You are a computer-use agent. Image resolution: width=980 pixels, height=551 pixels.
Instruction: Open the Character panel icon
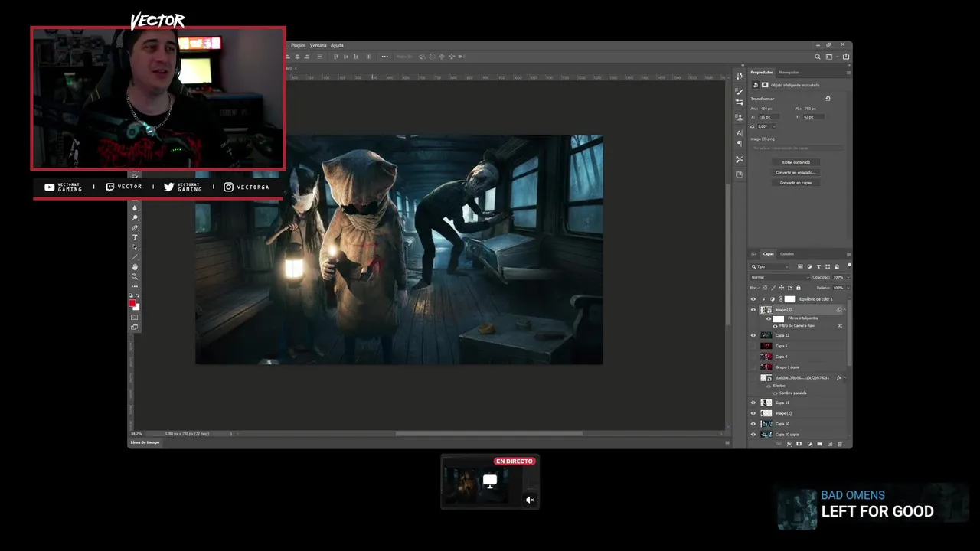(740, 133)
